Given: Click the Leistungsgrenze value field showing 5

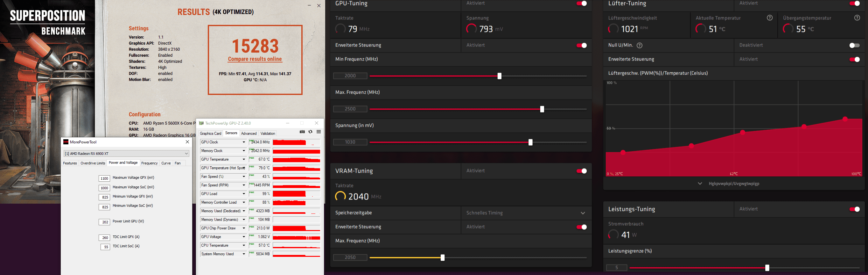Looking at the screenshot, I should pyautogui.click(x=617, y=268).
